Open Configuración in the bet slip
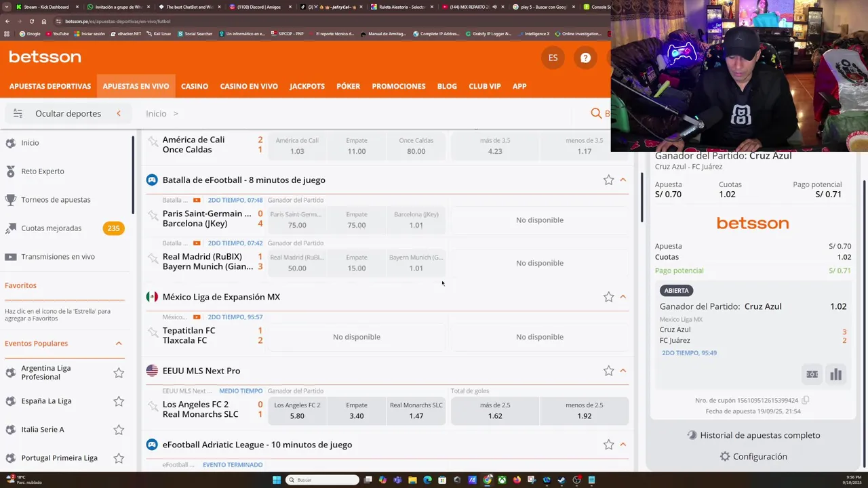 click(x=753, y=457)
